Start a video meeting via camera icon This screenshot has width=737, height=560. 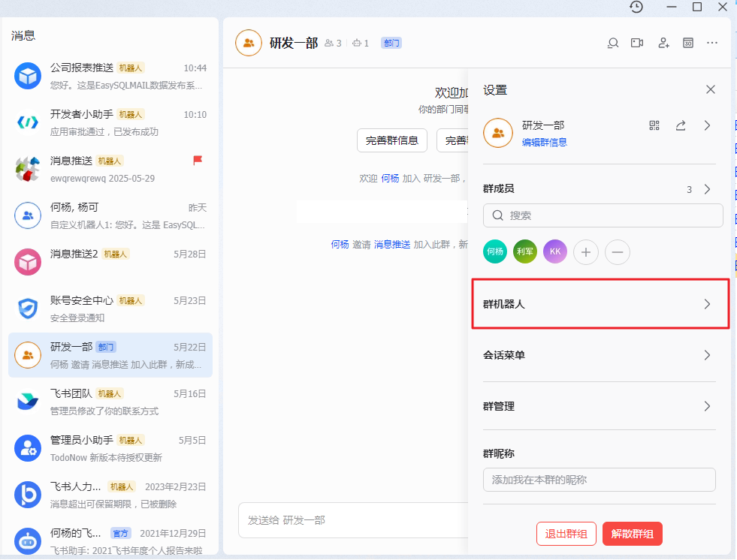click(637, 44)
